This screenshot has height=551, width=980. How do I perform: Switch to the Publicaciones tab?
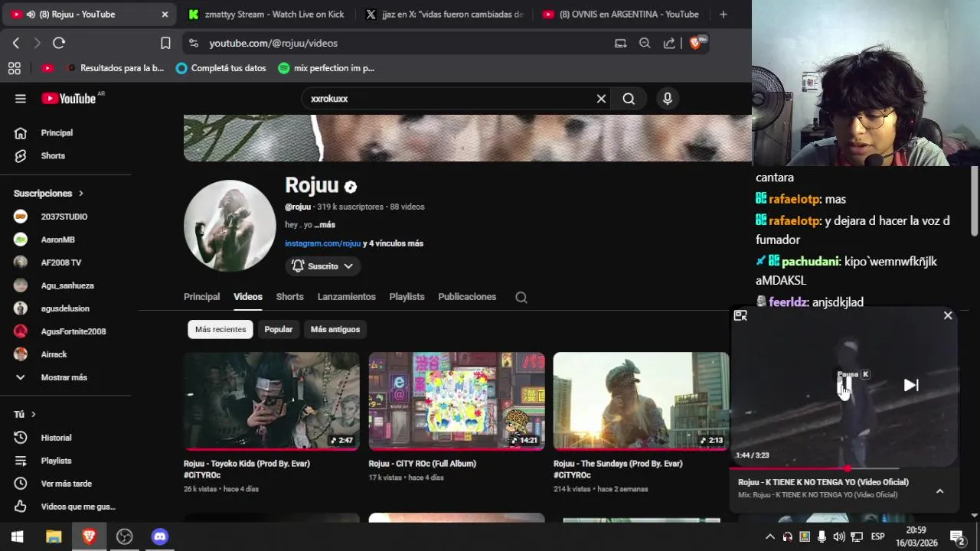[467, 297]
